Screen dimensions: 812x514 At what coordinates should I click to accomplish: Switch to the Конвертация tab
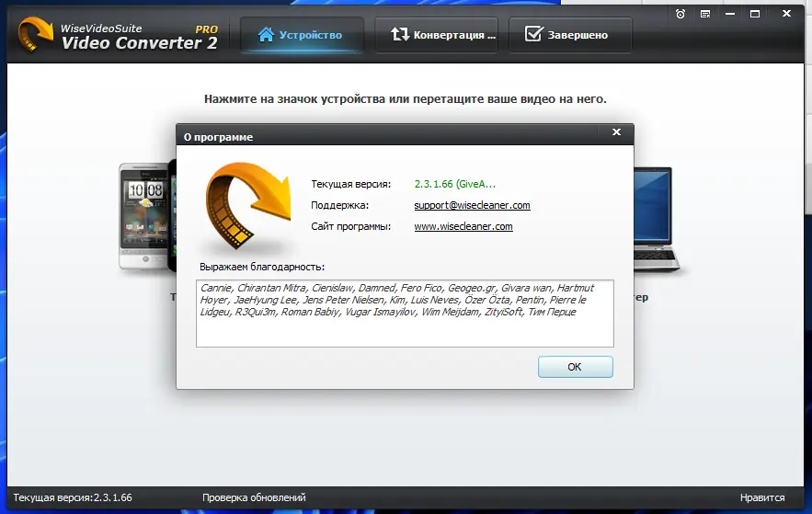(x=436, y=35)
